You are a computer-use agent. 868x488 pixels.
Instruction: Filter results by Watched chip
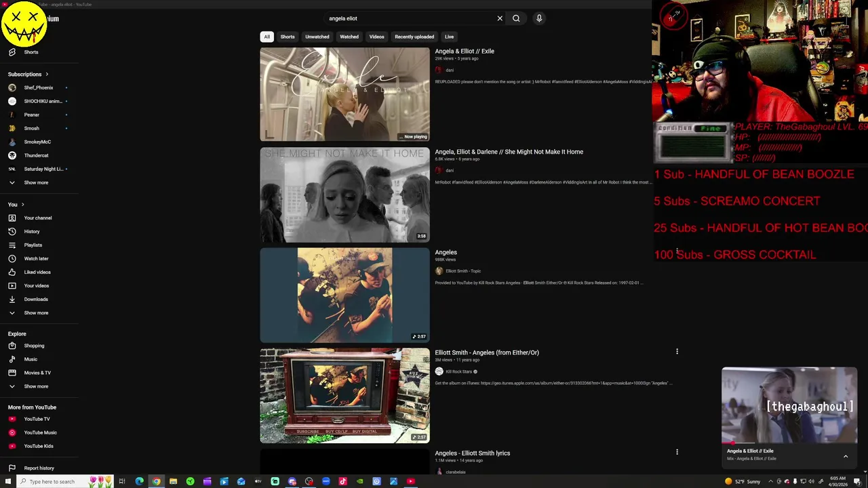click(349, 37)
